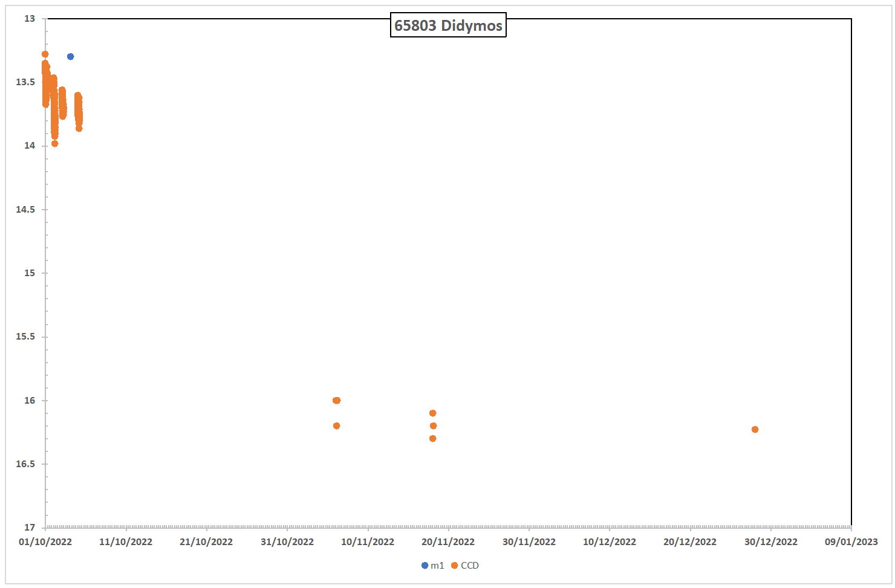Click the lower CCD point at 16.2 in early November
The image size is (895, 588).
pos(336,426)
